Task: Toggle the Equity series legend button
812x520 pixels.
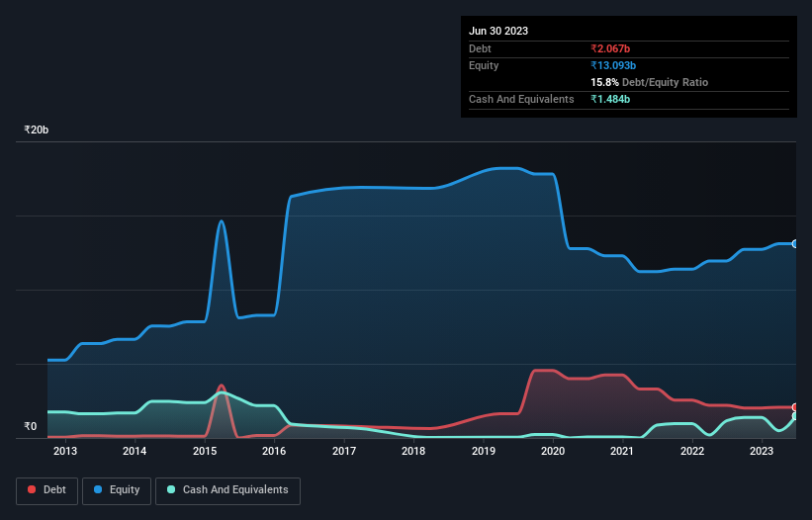Action: [117, 490]
